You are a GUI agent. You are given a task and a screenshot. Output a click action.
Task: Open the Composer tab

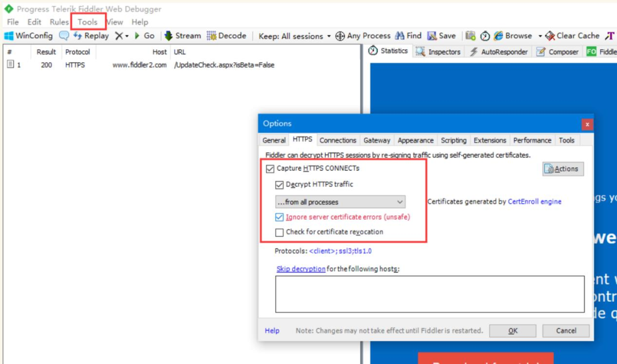tap(558, 52)
